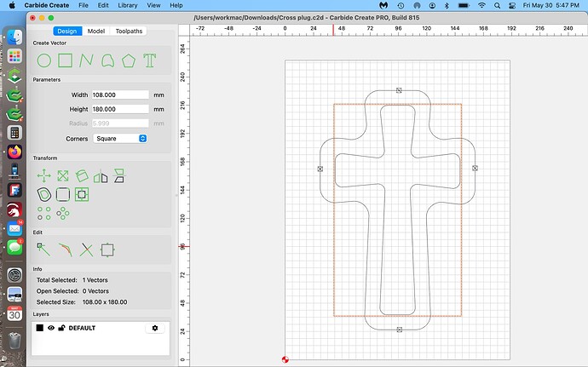Select the Text vector tool
588x367 pixels.
coord(149,60)
